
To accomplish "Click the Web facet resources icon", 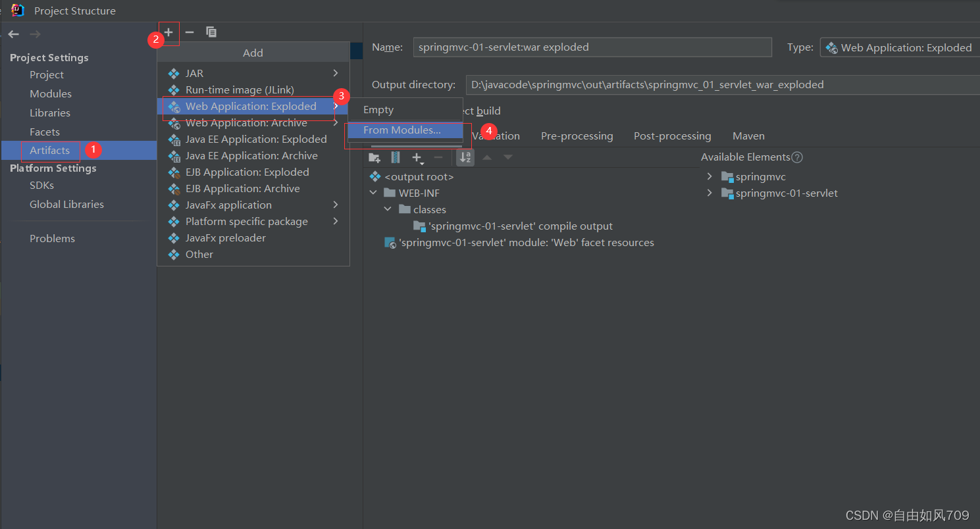I will (390, 243).
